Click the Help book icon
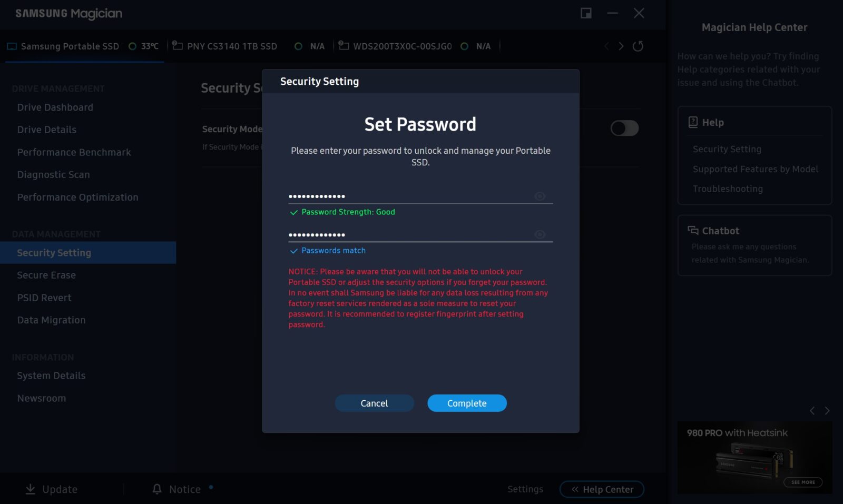This screenshot has width=843, height=504. point(693,122)
